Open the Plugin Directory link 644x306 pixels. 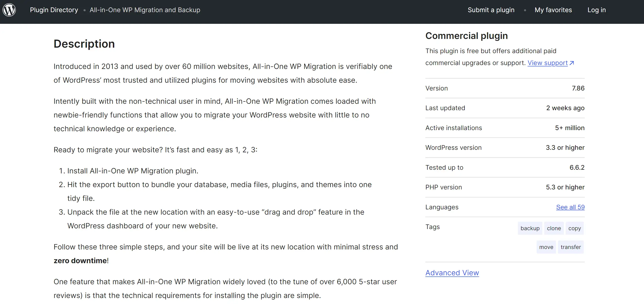54,10
